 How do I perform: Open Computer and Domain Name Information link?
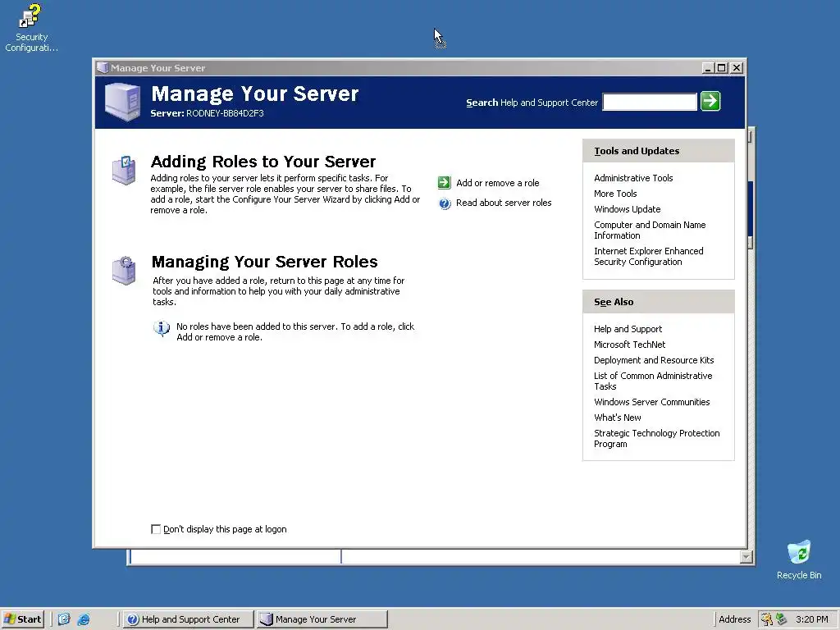pyautogui.click(x=650, y=230)
